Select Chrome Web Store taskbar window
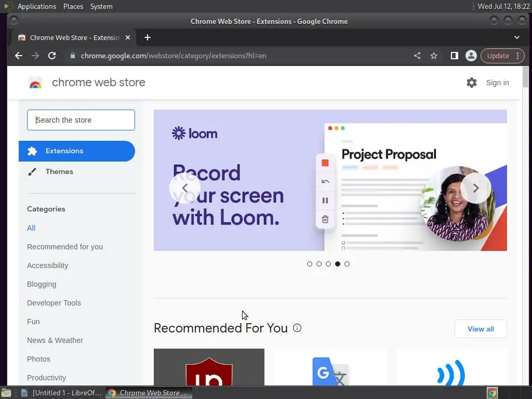 149,393
